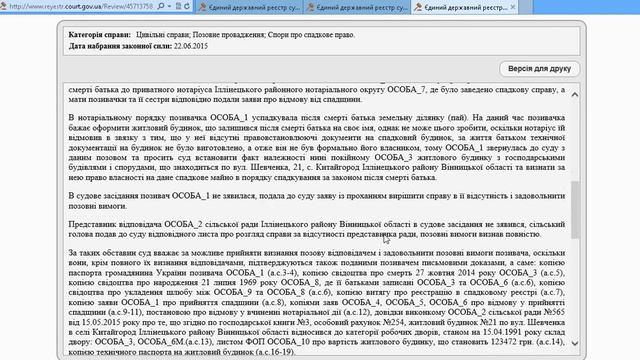
Task: Click the 'Версія для друку' button
Action: pyautogui.click(x=539, y=69)
